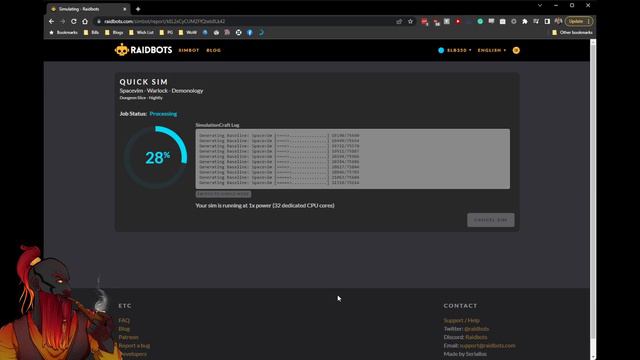640x360 pixels.
Task: Click the first red extension icon in the toolbar
Action: click(x=424, y=21)
